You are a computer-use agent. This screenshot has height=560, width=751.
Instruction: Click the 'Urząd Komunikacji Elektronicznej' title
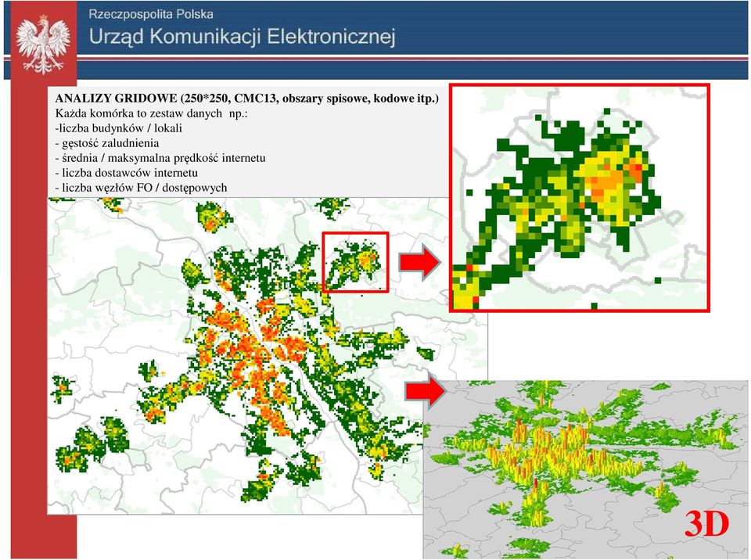243,37
